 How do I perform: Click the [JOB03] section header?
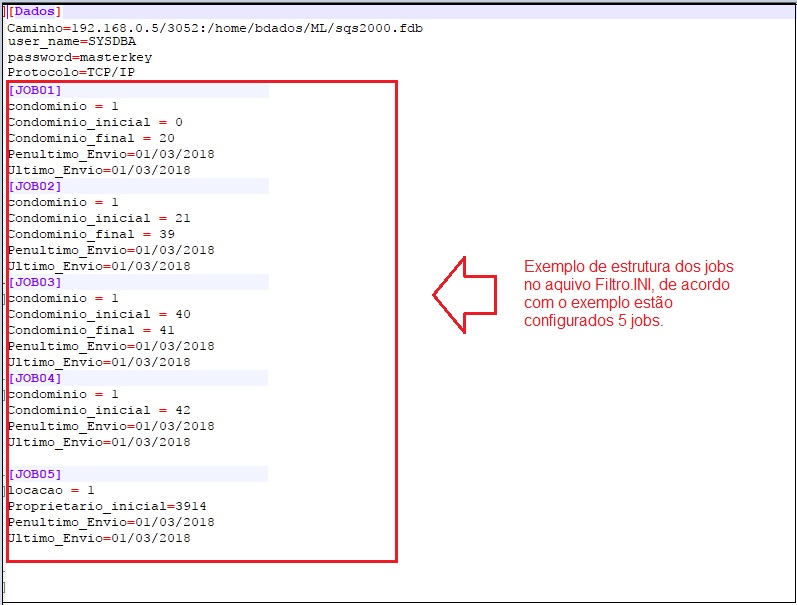pyautogui.click(x=36, y=282)
